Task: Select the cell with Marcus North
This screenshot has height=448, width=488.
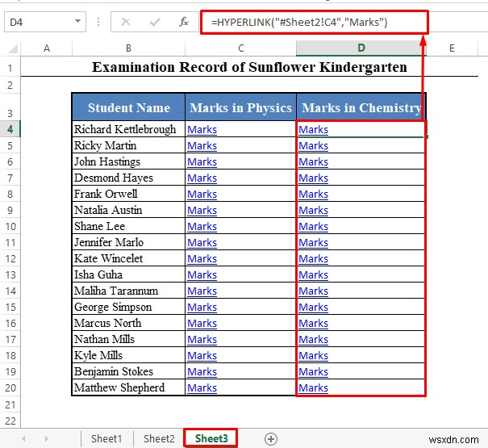Action: (128, 323)
